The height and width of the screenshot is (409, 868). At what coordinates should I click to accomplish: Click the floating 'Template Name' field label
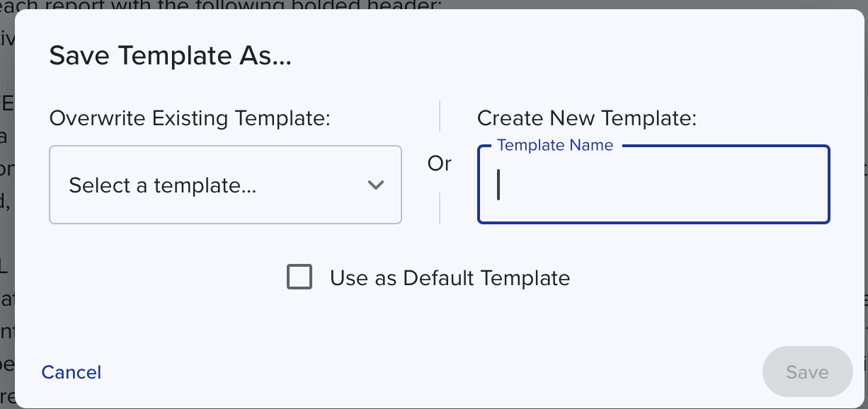click(x=555, y=145)
